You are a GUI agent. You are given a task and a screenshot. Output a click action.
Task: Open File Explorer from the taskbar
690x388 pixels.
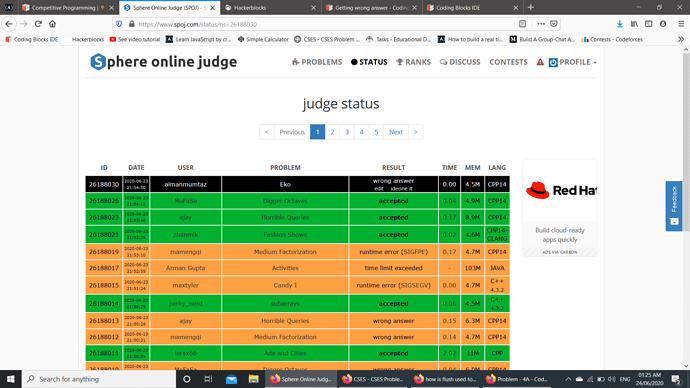[x=253, y=379]
